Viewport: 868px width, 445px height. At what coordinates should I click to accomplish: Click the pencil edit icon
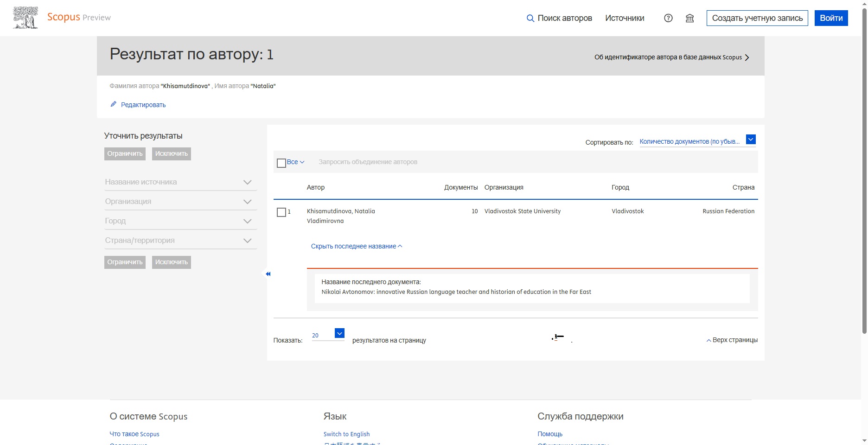tap(113, 104)
